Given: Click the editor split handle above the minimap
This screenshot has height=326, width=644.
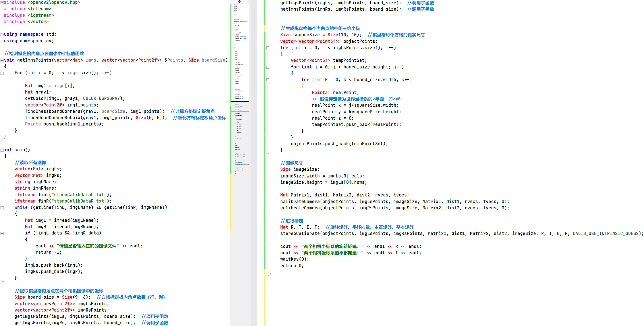Looking at the screenshot, I should pos(239,2).
